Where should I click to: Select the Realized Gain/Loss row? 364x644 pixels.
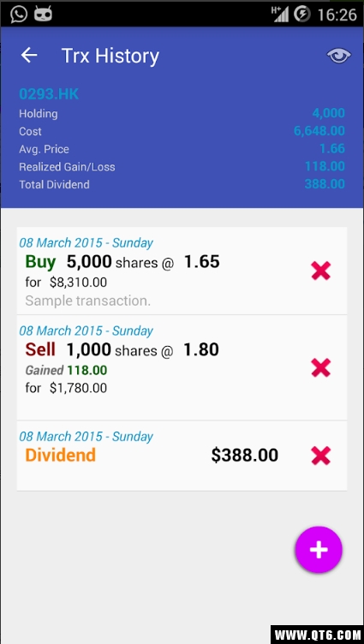[x=182, y=167]
